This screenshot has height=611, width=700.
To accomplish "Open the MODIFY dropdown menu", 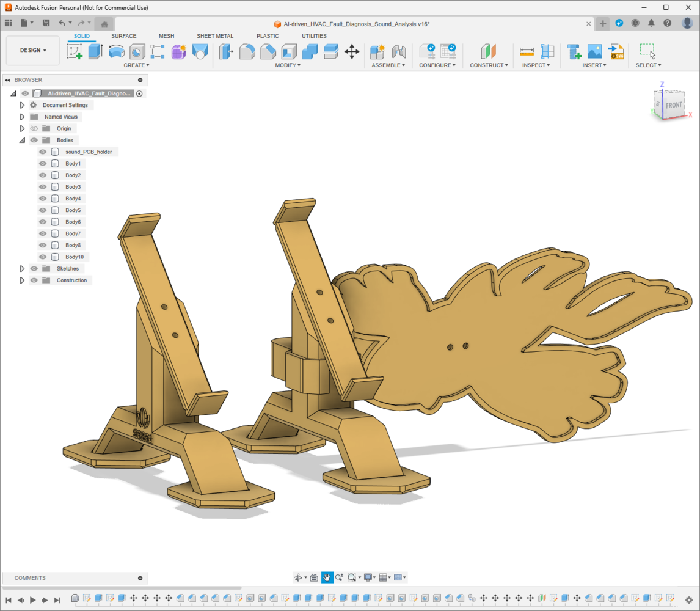I will pos(288,65).
